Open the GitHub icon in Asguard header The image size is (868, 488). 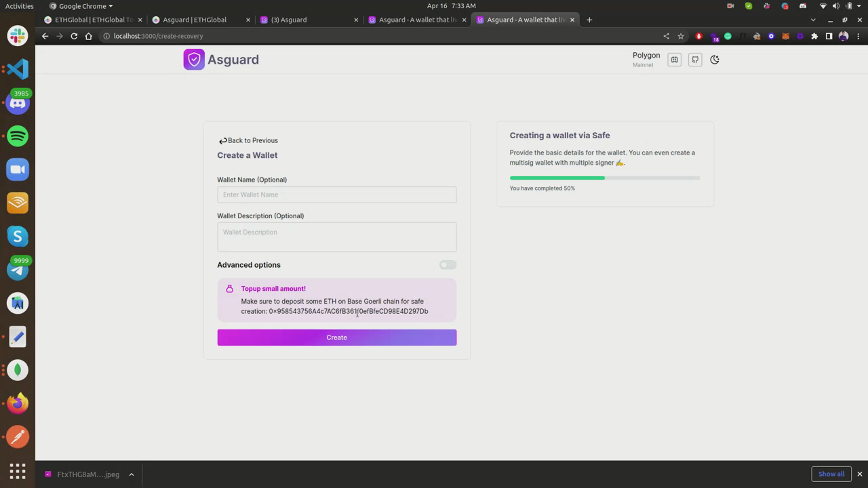coord(695,60)
